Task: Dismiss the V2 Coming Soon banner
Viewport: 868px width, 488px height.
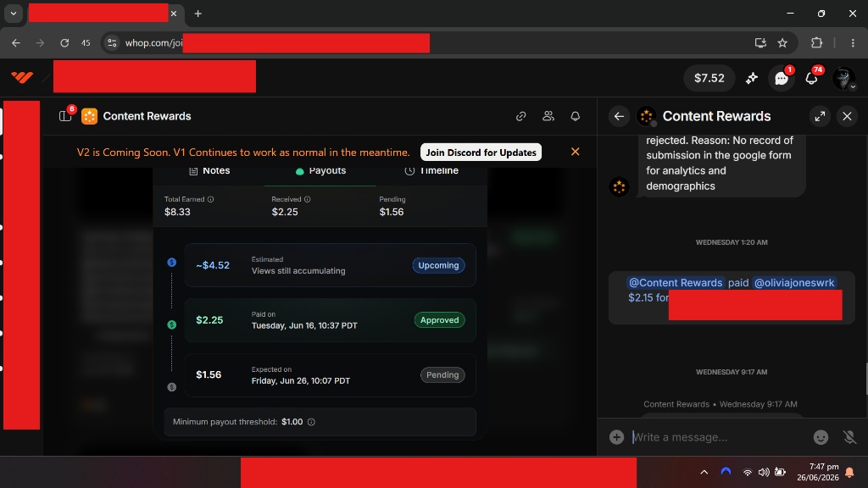Action: click(x=576, y=152)
